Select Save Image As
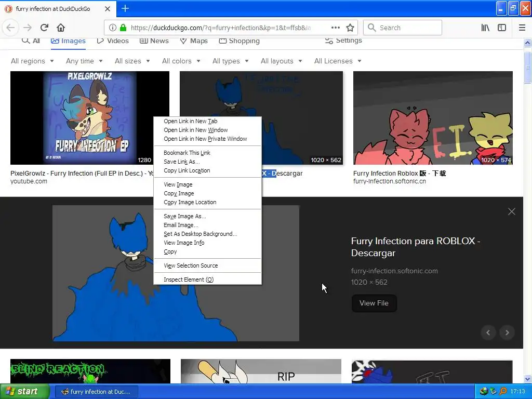The width and height of the screenshot is (532, 399). point(207,216)
